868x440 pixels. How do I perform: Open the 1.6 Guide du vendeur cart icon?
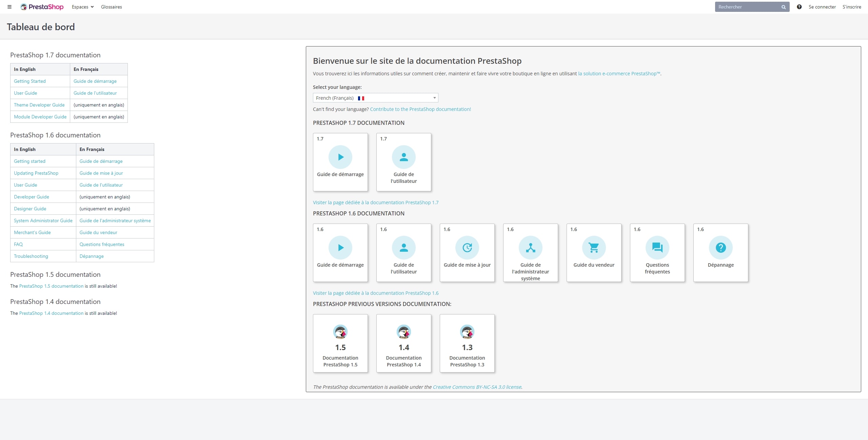click(x=594, y=248)
